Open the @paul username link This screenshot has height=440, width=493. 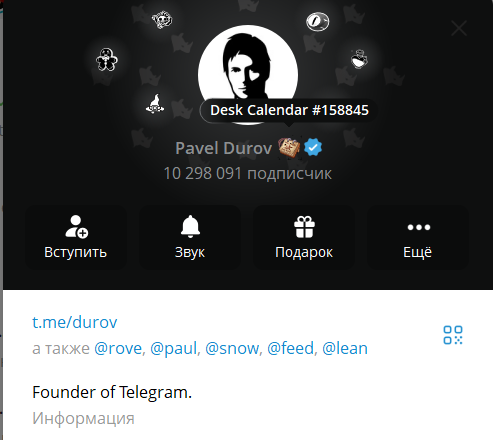pos(173,348)
